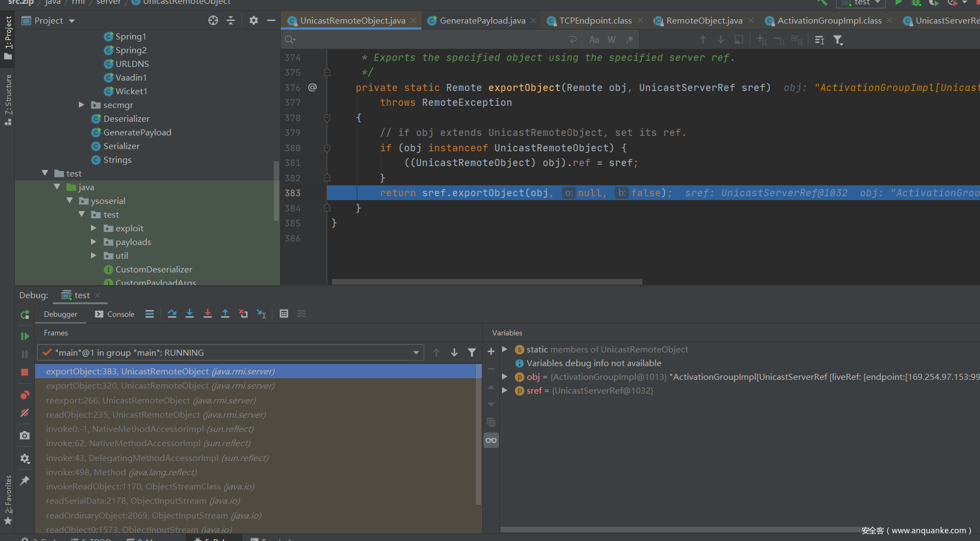Click the Step Over button

tap(172, 314)
